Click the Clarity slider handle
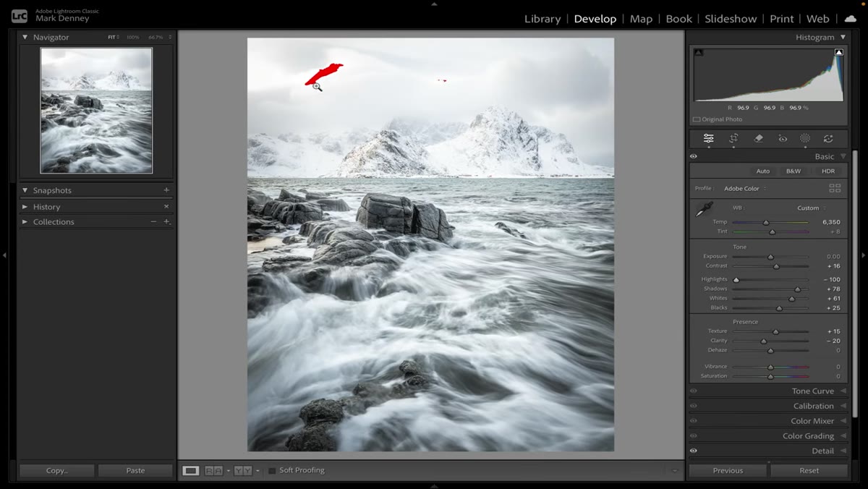 (763, 341)
